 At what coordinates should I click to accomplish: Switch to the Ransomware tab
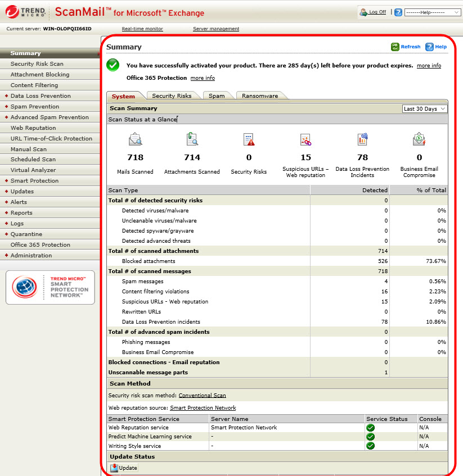tap(260, 96)
